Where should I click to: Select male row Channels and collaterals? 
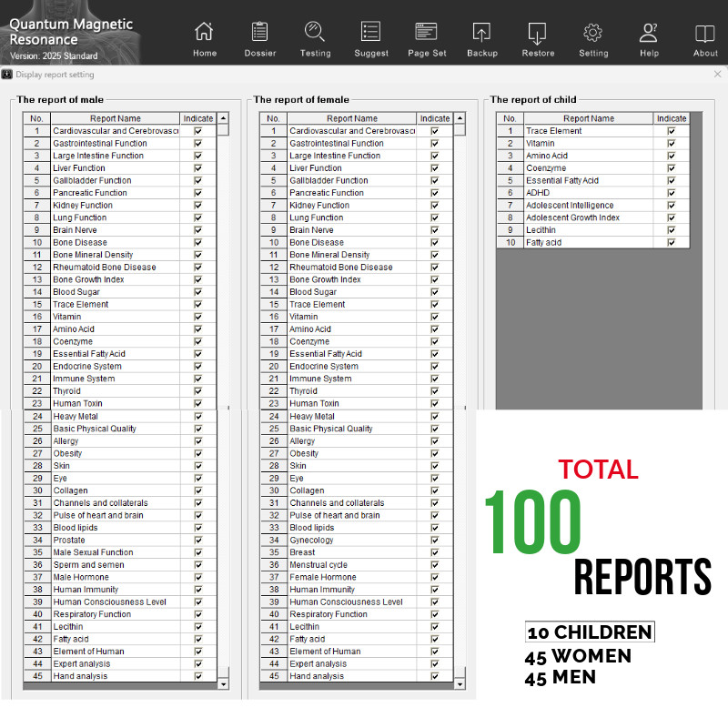tap(120, 503)
